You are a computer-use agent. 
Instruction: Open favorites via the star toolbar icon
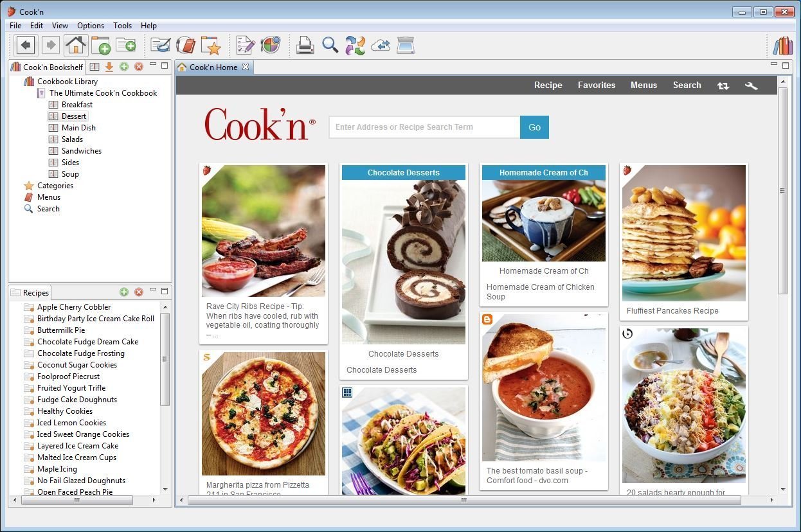pos(210,45)
